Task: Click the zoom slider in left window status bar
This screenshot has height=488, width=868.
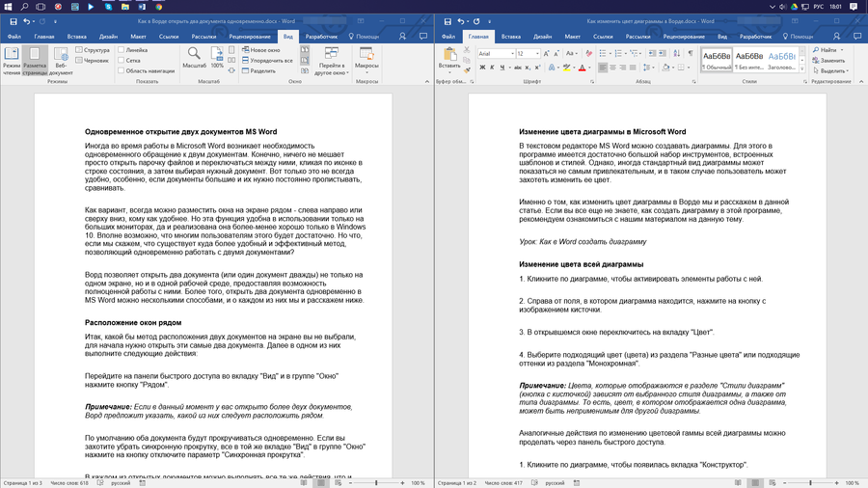Action: point(376,483)
